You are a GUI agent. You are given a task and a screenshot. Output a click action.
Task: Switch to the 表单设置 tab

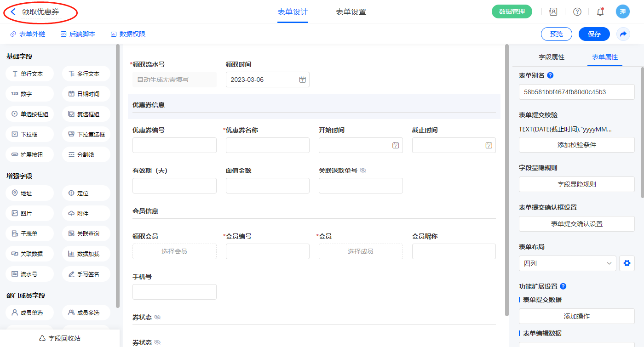(351, 12)
